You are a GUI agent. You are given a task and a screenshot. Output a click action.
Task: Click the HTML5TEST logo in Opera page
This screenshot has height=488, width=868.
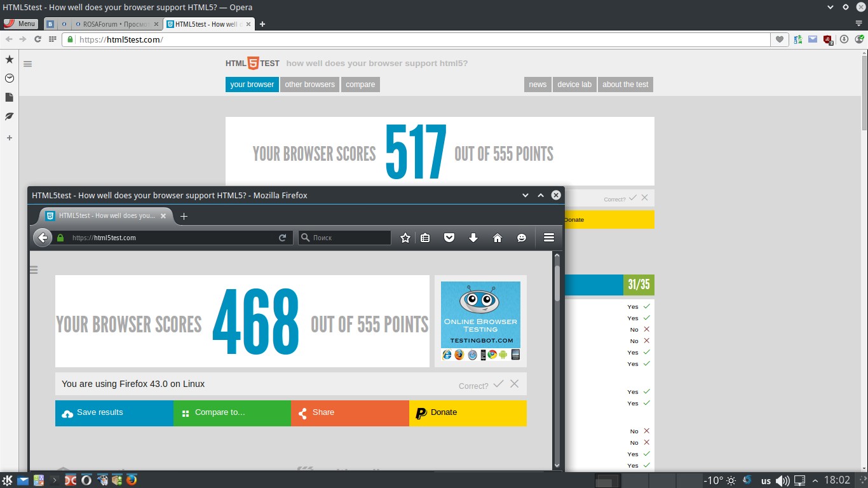coord(252,64)
